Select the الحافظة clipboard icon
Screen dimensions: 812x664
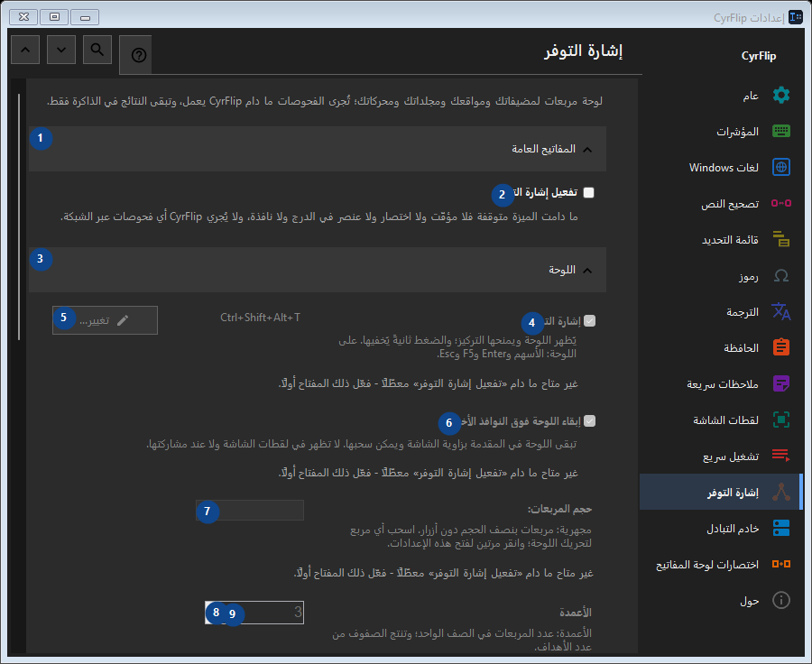(x=781, y=347)
